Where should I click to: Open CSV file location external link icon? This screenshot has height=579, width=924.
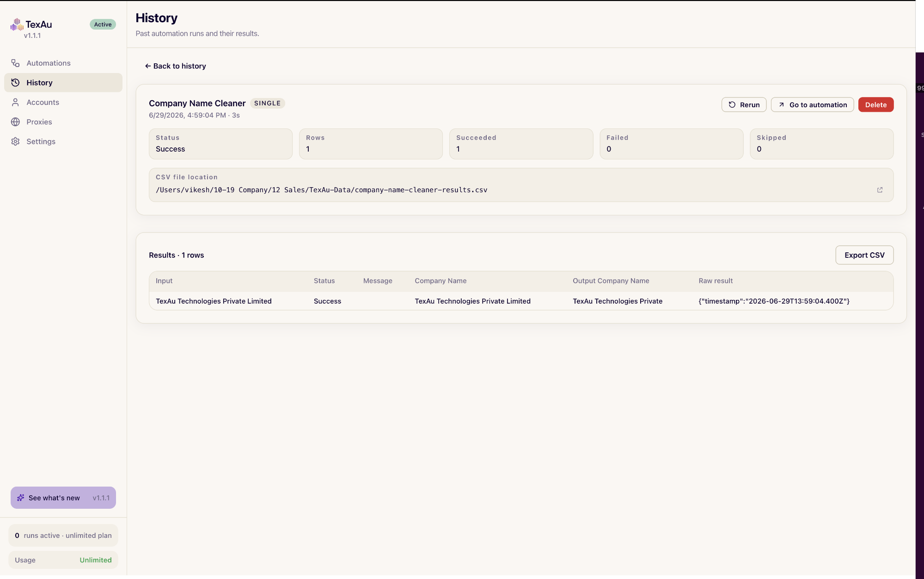[880, 190]
